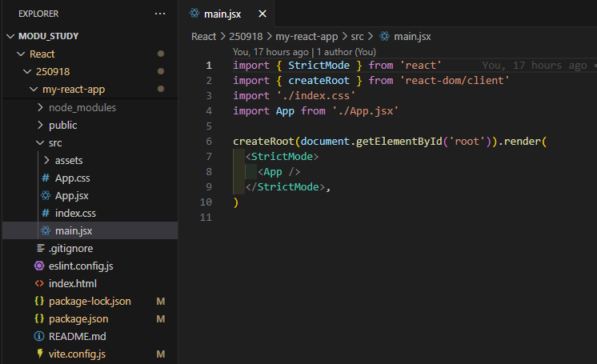The height and width of the screenshot is (364, 597).
Task: Click the modified M badge on package.json
Action: 161,318
